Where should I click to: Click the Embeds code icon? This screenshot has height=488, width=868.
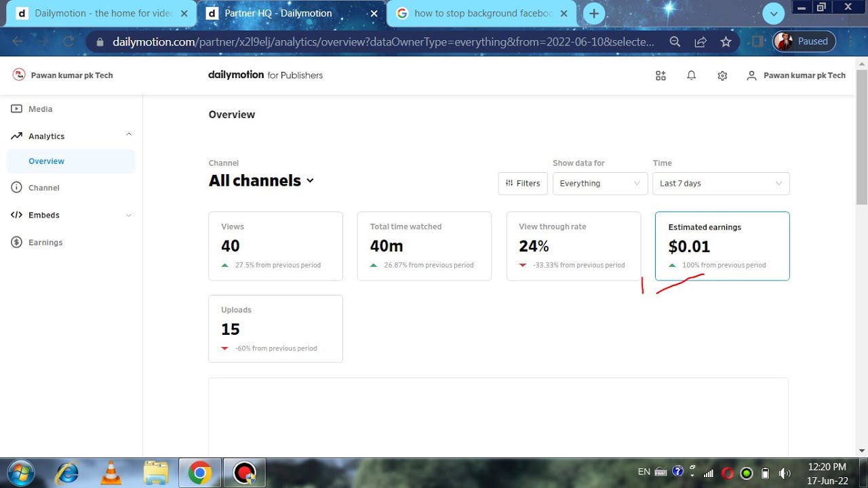16,215
